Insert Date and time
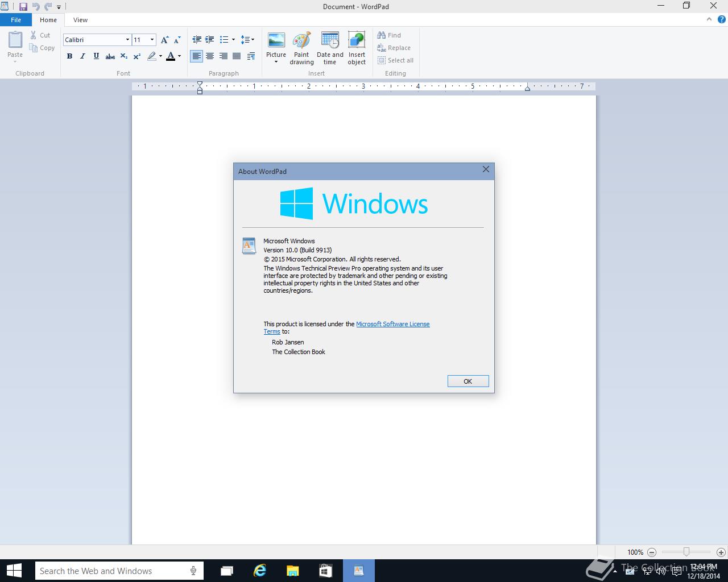 tap(330, 48)
